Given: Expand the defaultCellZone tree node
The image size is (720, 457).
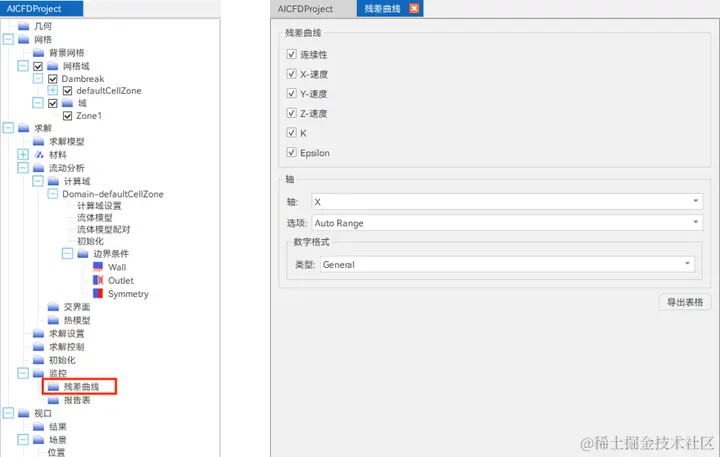Looking at the screenshot, I should (x=53, y=90).
